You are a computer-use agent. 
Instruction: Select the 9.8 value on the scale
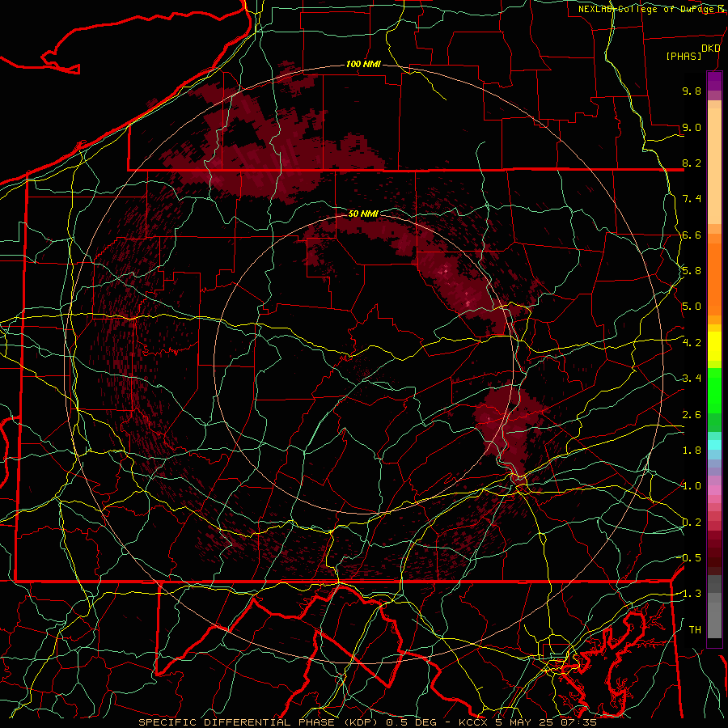(692, 91)
